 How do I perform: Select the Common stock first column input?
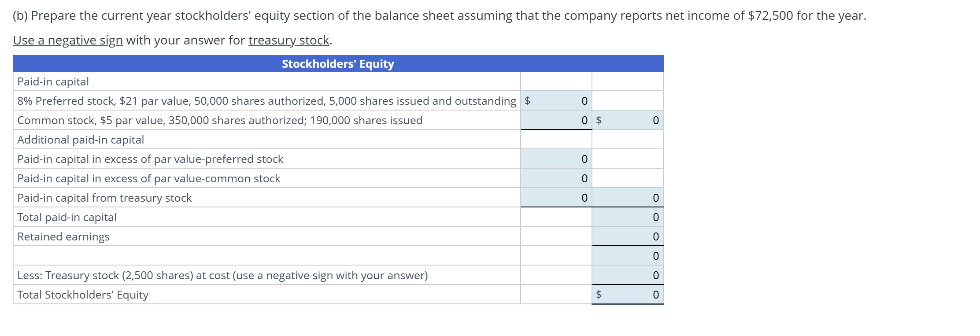[556, 120]
